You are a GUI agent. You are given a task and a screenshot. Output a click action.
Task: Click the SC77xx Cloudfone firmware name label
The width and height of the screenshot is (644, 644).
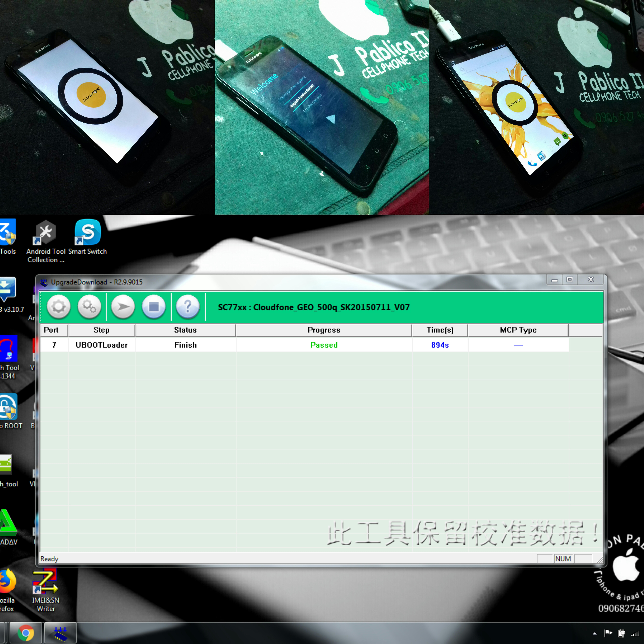(314, 307)
